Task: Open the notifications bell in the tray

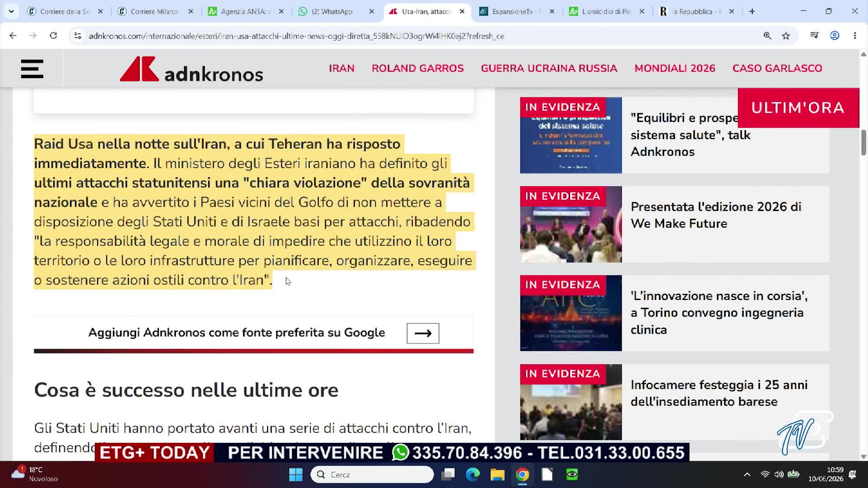Action: 853,474
